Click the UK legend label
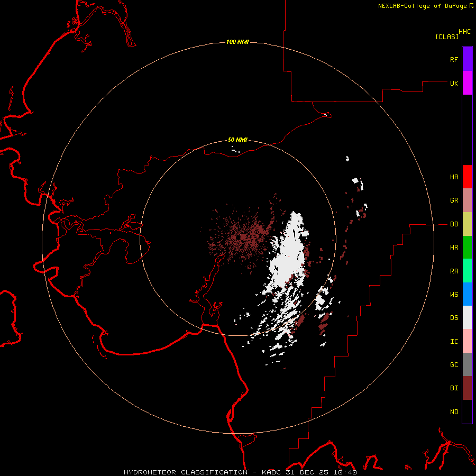Viewport: 476px width, 476px height. pyautogui.click(x=454, y=83)
